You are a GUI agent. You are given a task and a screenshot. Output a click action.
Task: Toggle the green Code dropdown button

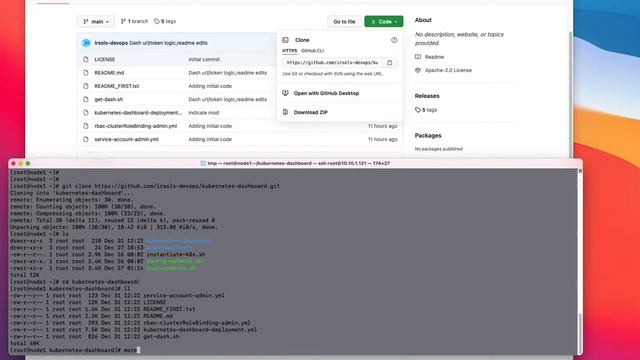pyautogui.click(x=384, y=22)
